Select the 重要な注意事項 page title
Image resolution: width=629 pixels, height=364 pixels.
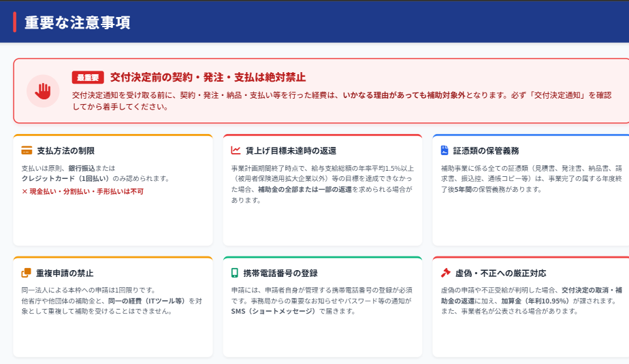(x=78, y=22)
